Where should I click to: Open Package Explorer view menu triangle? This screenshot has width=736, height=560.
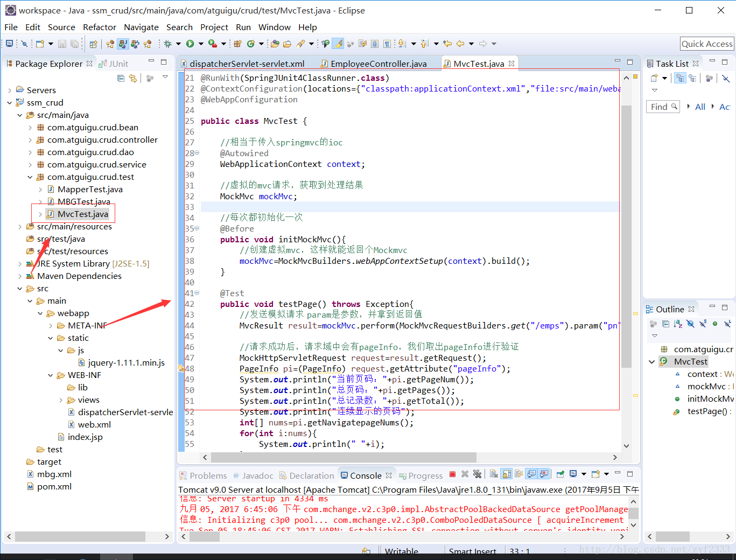coord(165,77)
